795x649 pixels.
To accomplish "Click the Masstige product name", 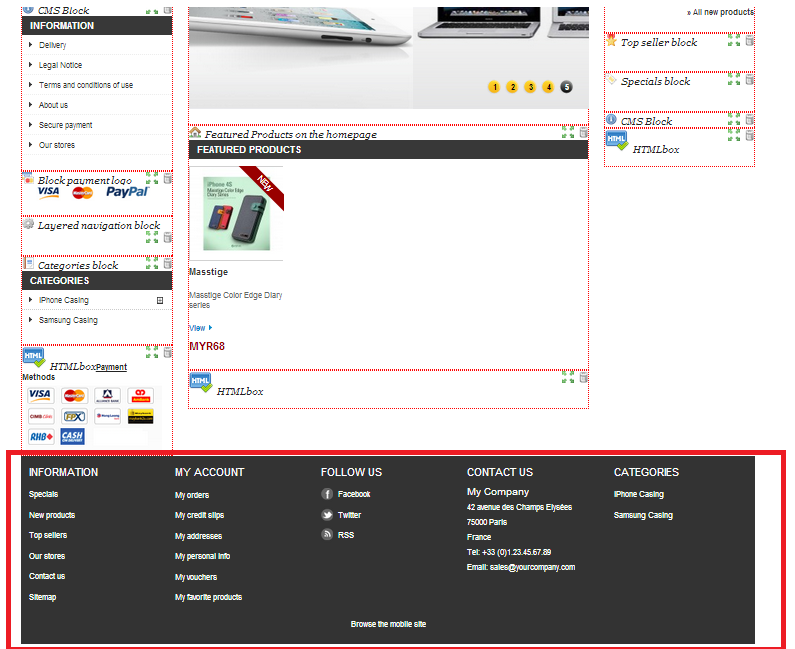I will [x=208, y=272].
